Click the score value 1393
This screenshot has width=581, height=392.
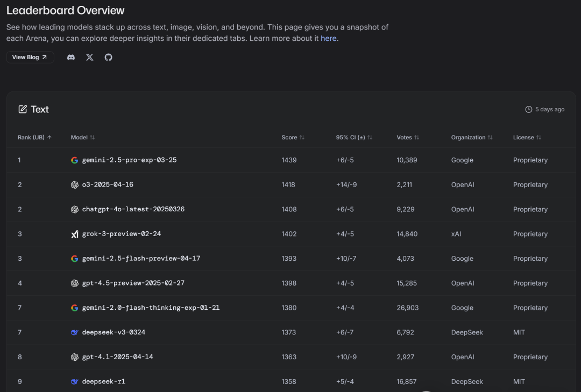coord(289,258)
